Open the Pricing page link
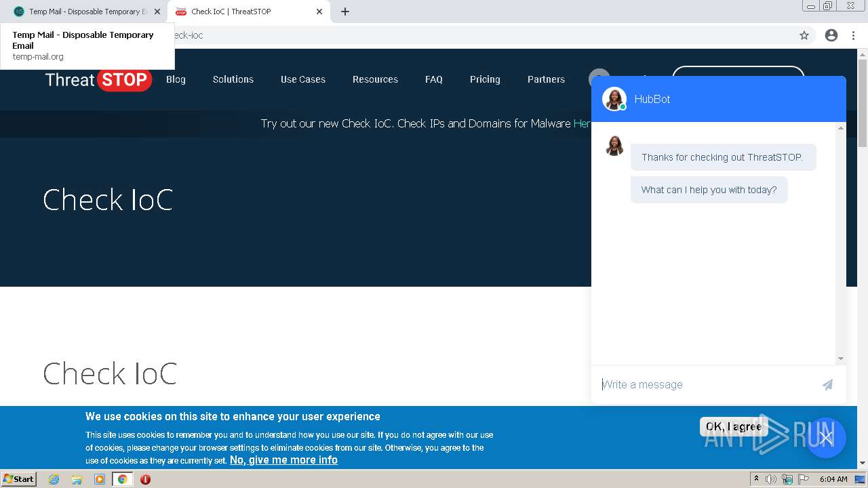The height and width of the screenshot is (488, 868). point(485,79)
